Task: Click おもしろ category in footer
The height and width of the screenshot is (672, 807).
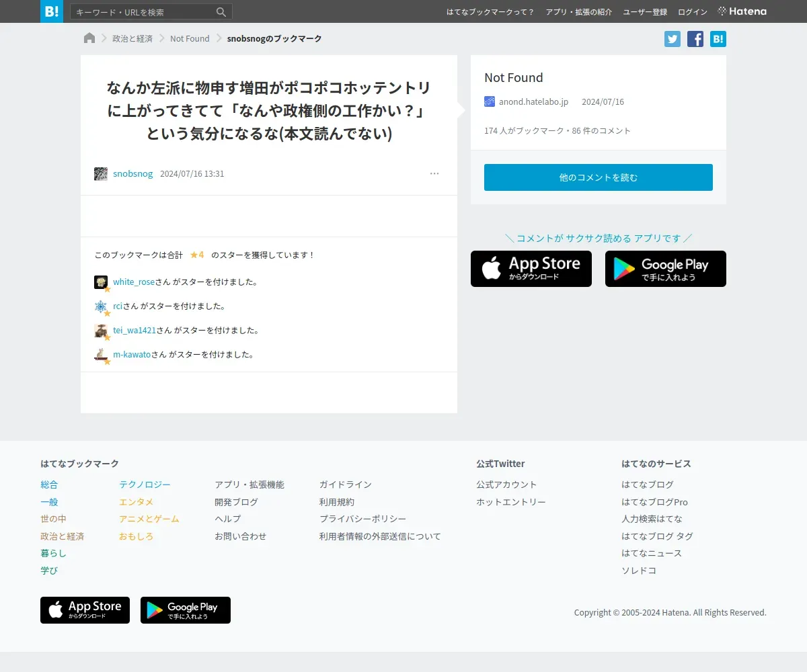Action: (136, 536)
